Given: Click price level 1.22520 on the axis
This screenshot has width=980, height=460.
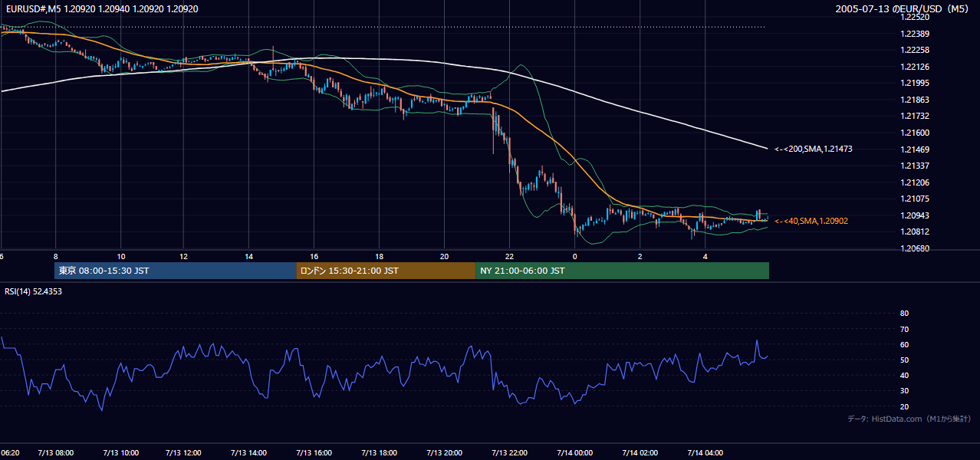Looking at the screenshot, I should 915,17.
